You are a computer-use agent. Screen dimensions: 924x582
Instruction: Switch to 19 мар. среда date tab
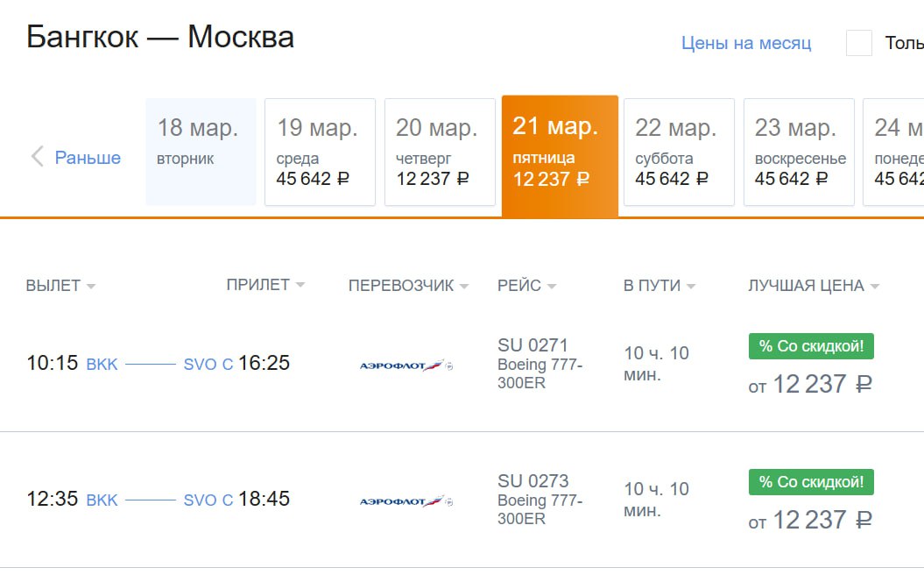pyautogui.click(x=320, y=152)
